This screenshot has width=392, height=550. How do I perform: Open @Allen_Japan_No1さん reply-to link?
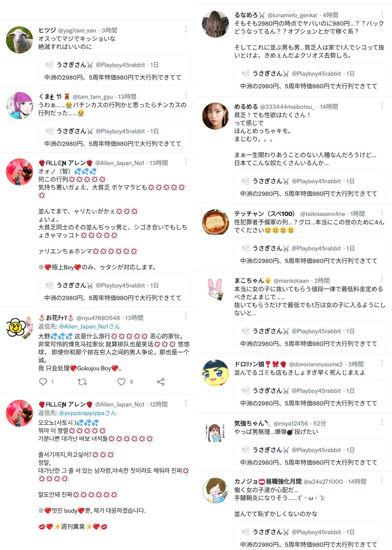[90, 326]
